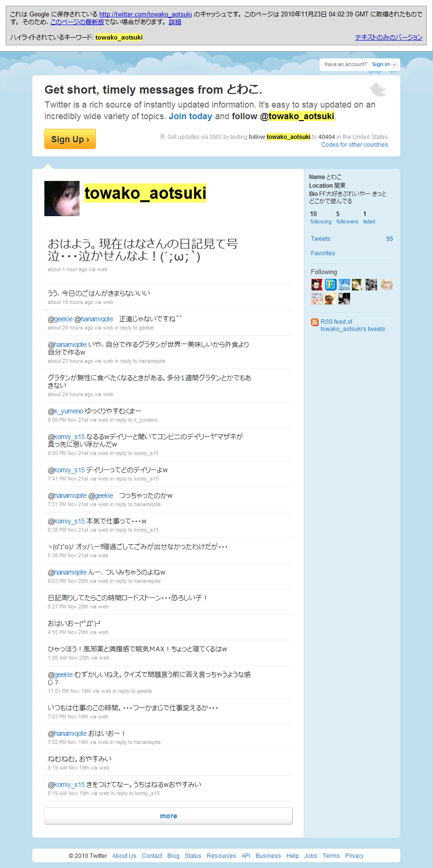Open the Tweets sidebar item
Viewport: 433px width, 868px height.
pos(321,239)
